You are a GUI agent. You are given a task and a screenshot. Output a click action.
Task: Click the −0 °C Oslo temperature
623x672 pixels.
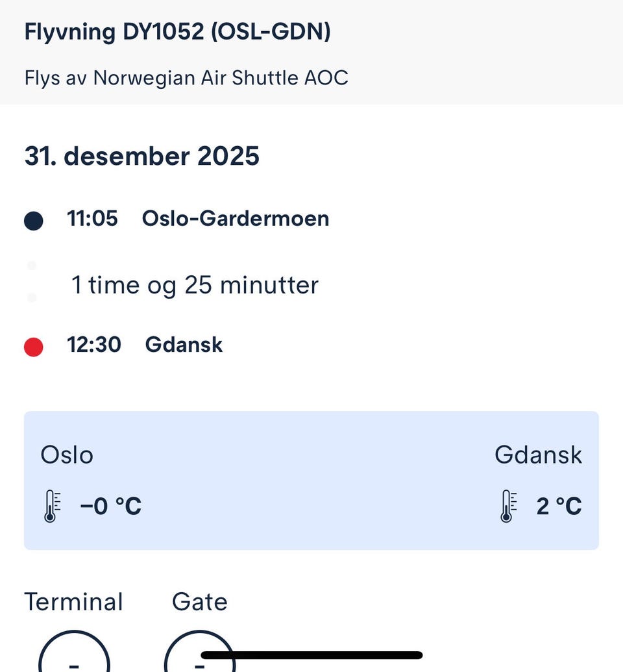tap(110, 506)
